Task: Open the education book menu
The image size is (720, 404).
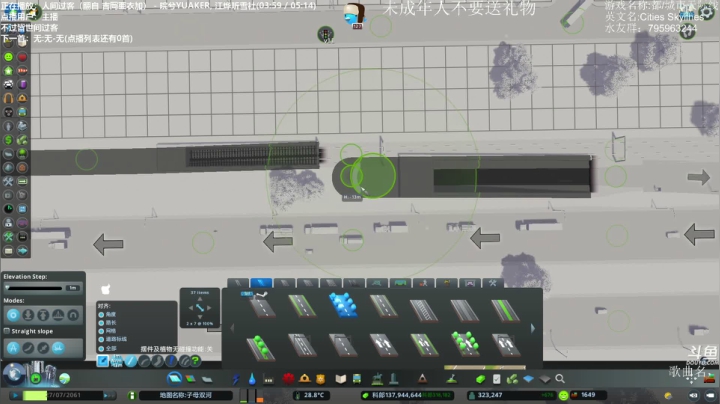Action: (340, 379)
